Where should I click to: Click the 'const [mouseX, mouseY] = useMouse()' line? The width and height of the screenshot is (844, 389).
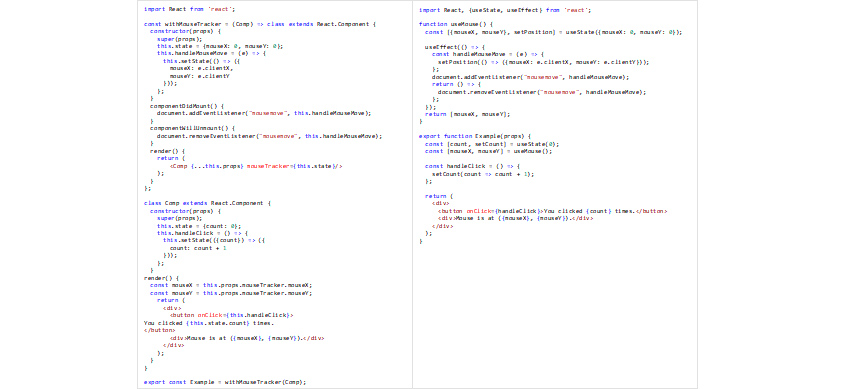pyautogui.click(x=489, y=151)
